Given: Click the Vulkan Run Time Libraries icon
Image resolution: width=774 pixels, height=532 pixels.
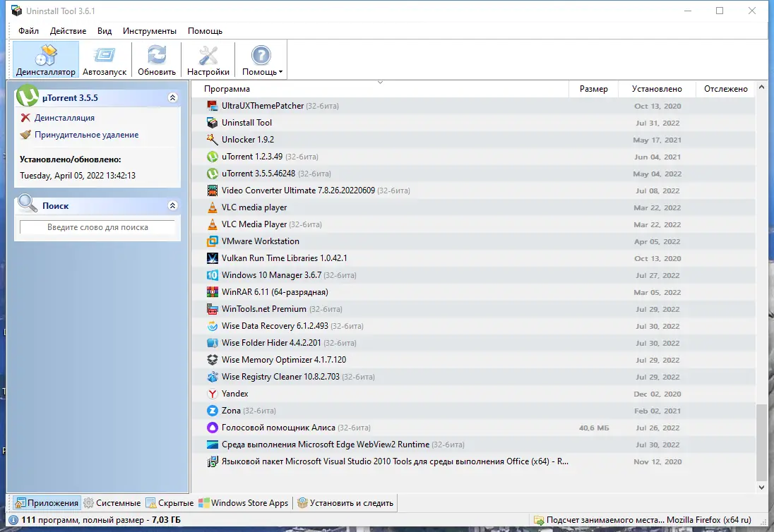Looking at the screenshot, I should coord(213,258).
